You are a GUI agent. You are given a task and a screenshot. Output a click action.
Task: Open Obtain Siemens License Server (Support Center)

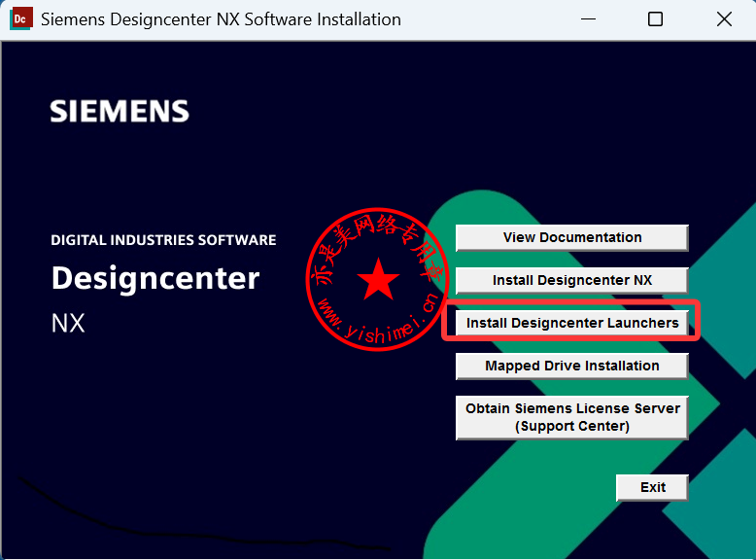pos(571,417)
